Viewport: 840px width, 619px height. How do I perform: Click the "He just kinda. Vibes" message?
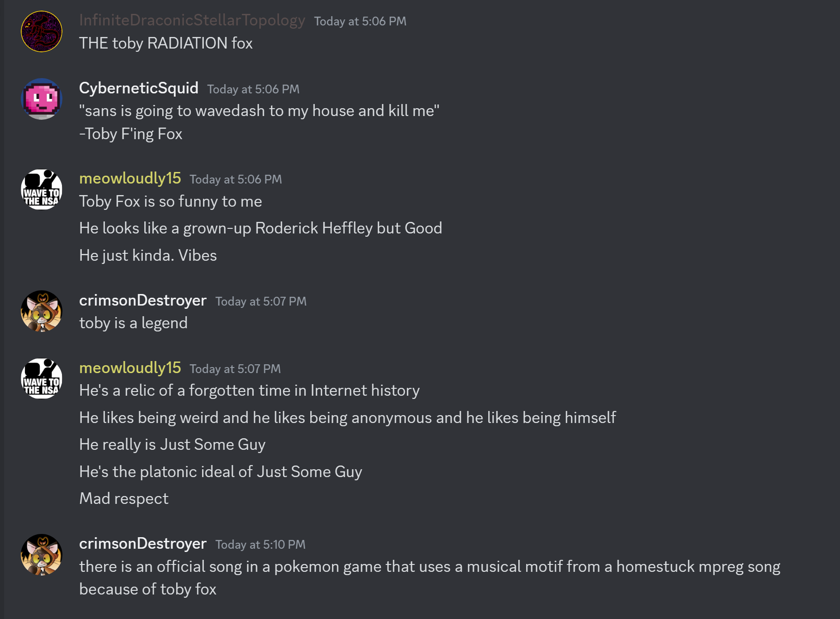tap(148, 256)
